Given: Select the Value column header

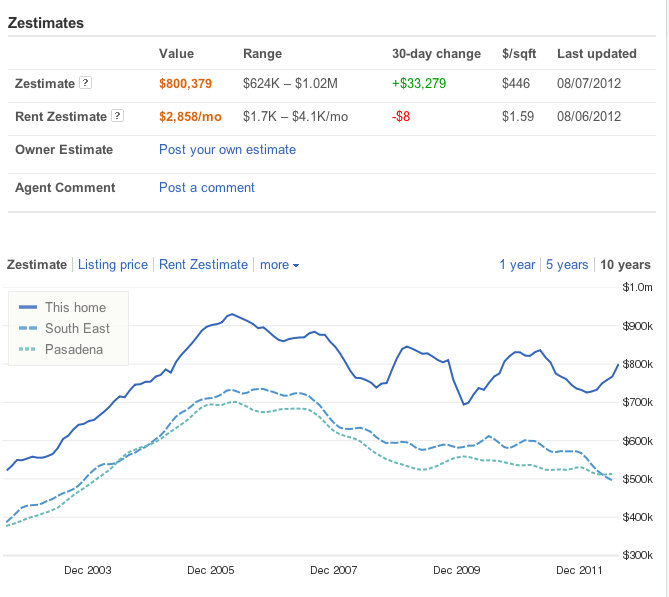Looking at the screenshot, I should (x=177, y=54).
